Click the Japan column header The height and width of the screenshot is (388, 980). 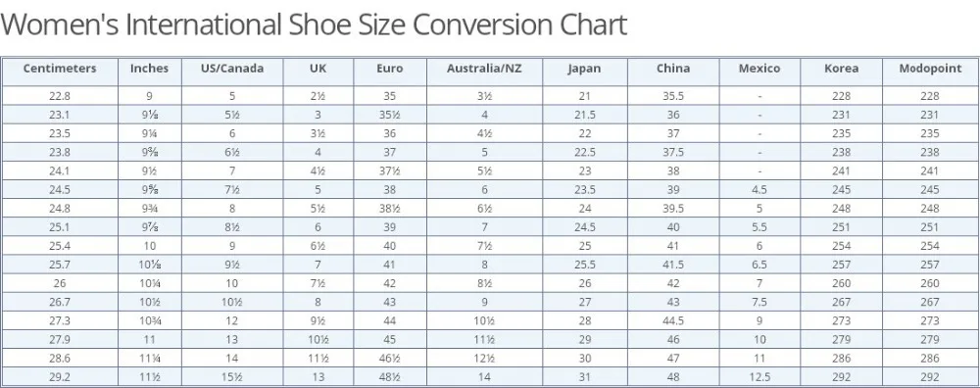click(x=584, y=69)
